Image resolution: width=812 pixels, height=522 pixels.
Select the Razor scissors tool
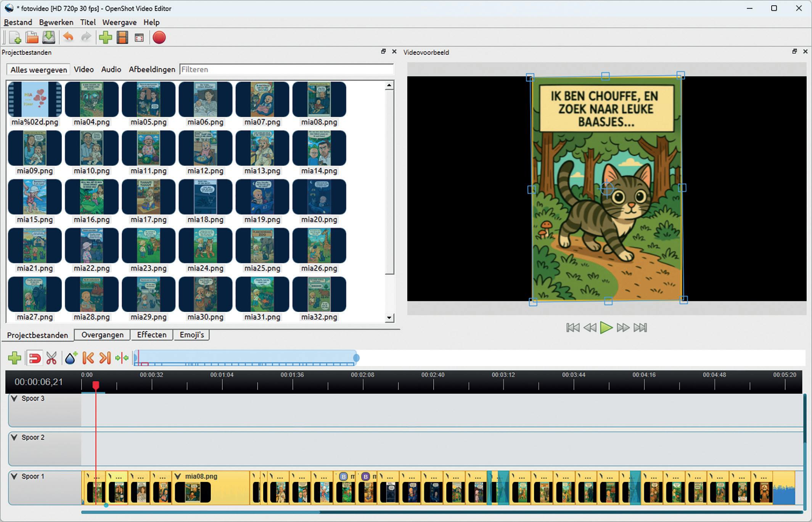click(x=51, y=358)
